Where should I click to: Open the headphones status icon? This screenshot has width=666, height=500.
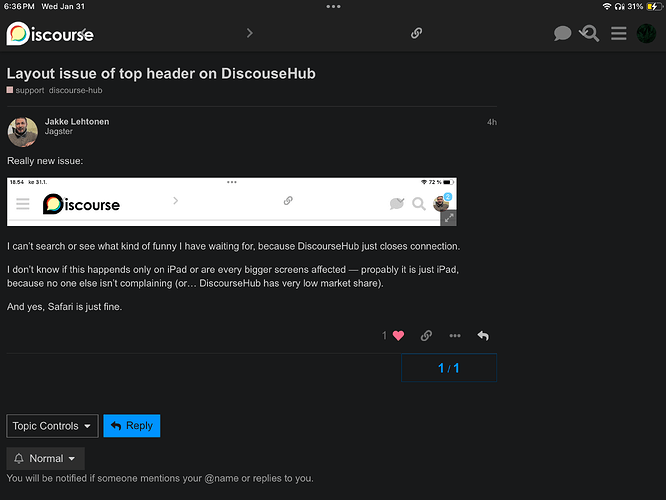pyautogui.click(x=620, y=6)
